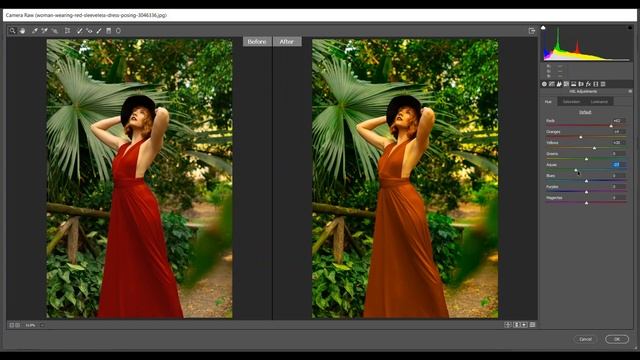Select the Hand tool
Viewport: 640px width, 360px height.
[x=22, y=31]
